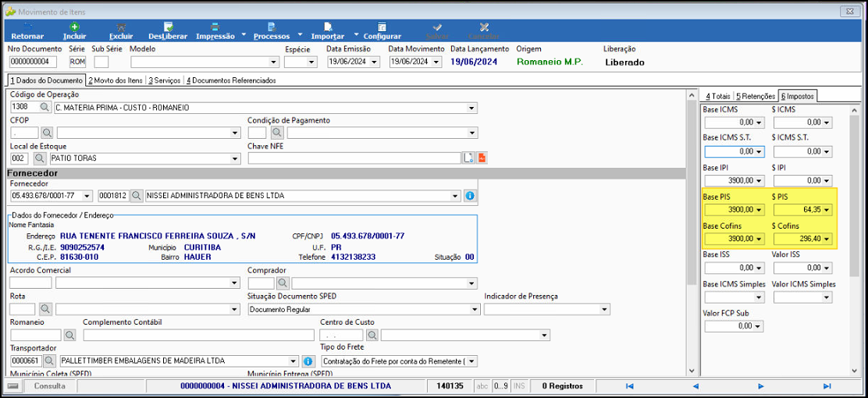Screen dimensions: 868x398
Task: Click the Importar toolbar button
Action: pyautogui.click(x=328, y=31)
